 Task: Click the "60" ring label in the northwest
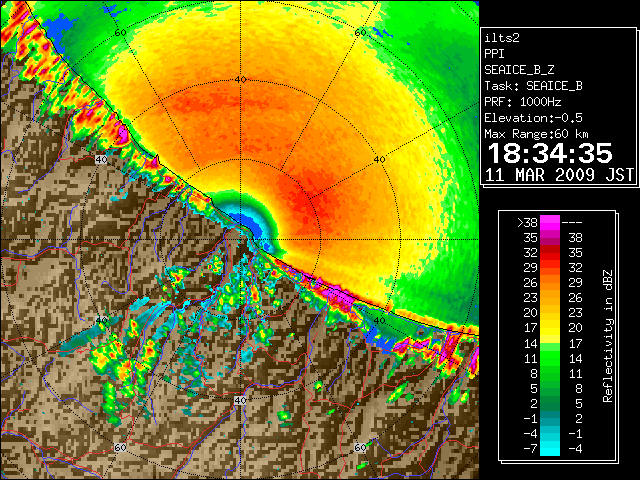(120, 32)
